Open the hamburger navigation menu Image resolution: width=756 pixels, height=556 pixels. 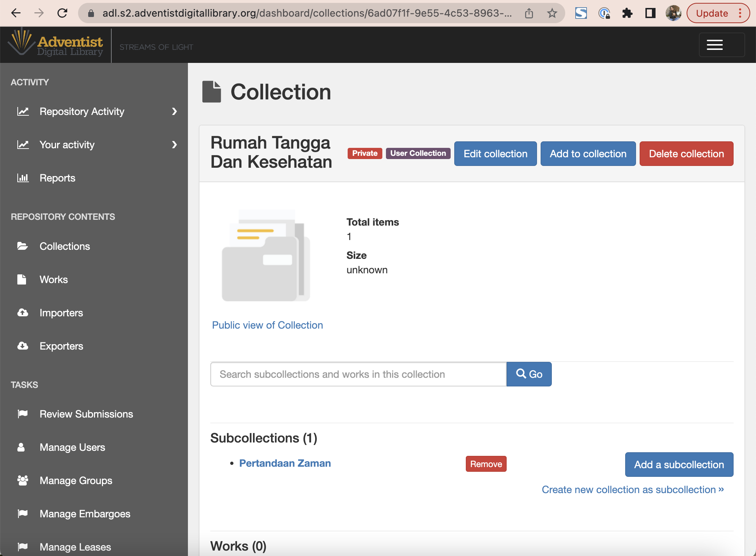click(x=714, y=45)
